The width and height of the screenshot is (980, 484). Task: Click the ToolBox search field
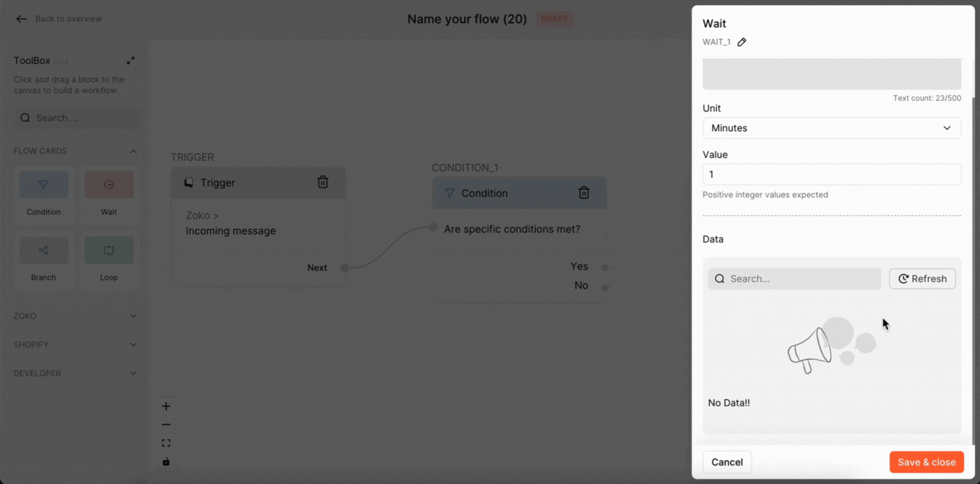(x=77, y=118)
